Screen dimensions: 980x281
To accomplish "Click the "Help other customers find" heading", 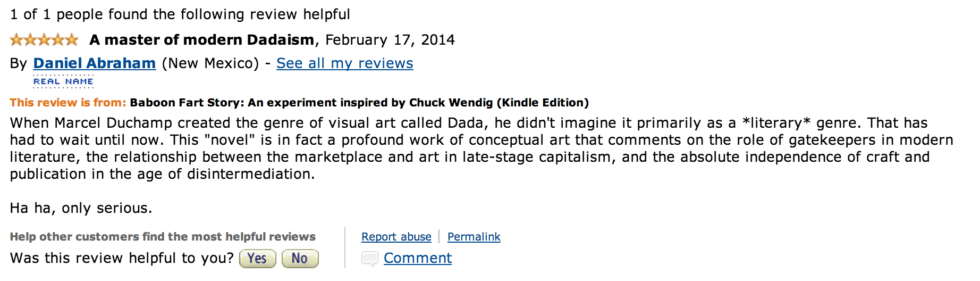I will (163, 237).
